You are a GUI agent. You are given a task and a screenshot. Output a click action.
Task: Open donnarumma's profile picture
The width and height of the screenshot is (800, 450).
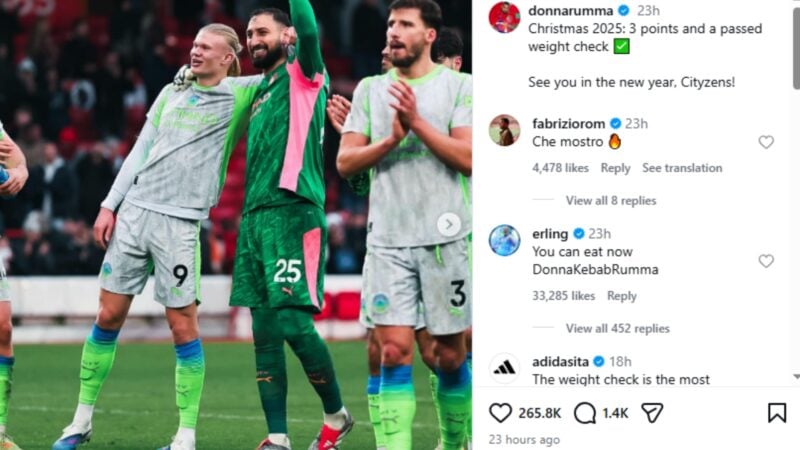pyautogui.click(x=504, y=17)
